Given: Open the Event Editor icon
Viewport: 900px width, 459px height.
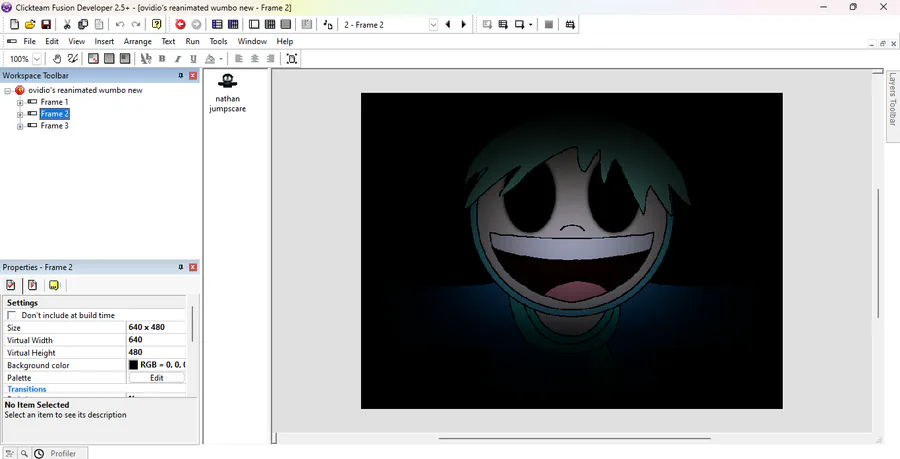Looking at the screenshot, I should pos(270,25).
